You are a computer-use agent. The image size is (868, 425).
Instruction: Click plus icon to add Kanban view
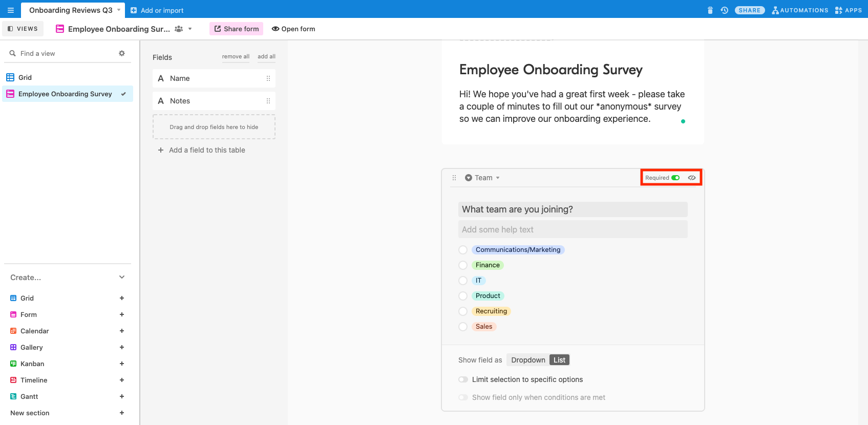122,364
